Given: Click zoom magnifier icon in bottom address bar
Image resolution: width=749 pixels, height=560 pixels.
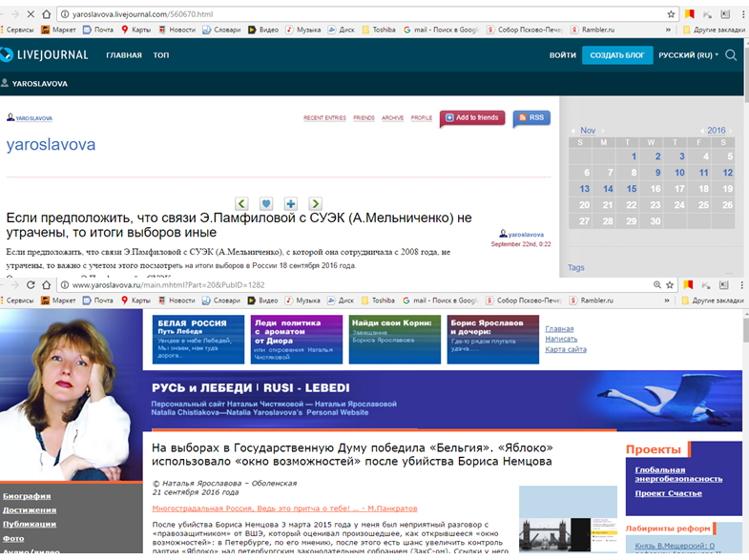Looking at the screenshot, I should pos(657,285).
